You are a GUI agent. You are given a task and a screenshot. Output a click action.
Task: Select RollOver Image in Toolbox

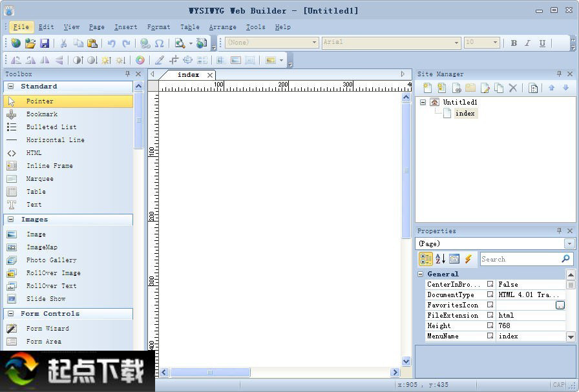click(68, 273)
